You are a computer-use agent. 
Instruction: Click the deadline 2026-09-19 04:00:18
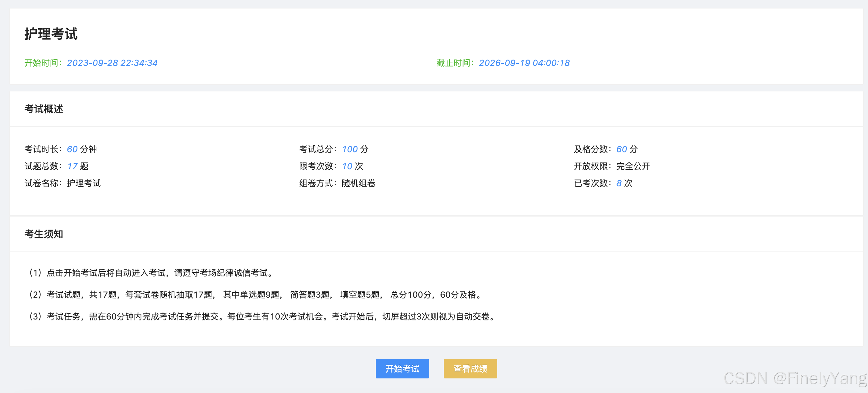pyautogui.click(x=524, y=63)
